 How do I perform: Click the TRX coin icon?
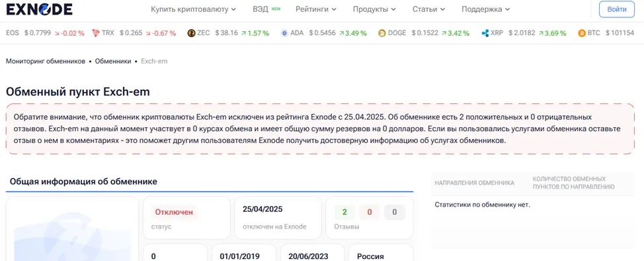pyautogui.click(x=96, y=33)
